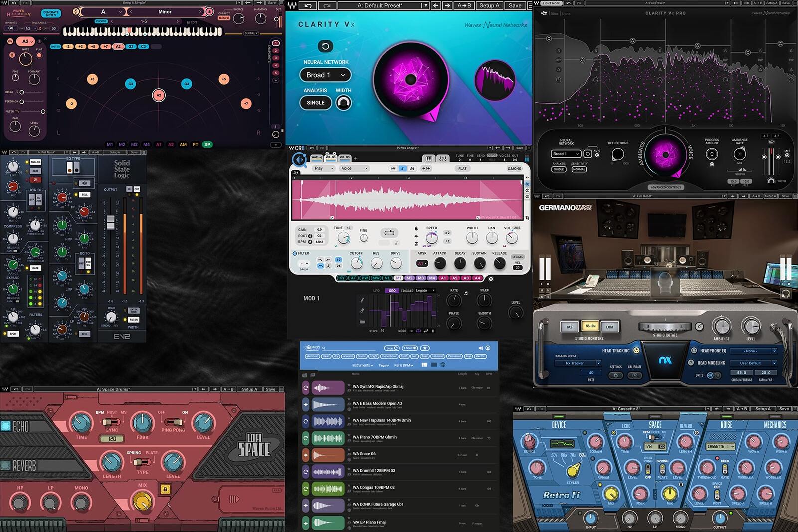Expand the Key & BPM filter in Cosmos
The height and width of the screenshot is (532, 798).
[x=403, y=365]
